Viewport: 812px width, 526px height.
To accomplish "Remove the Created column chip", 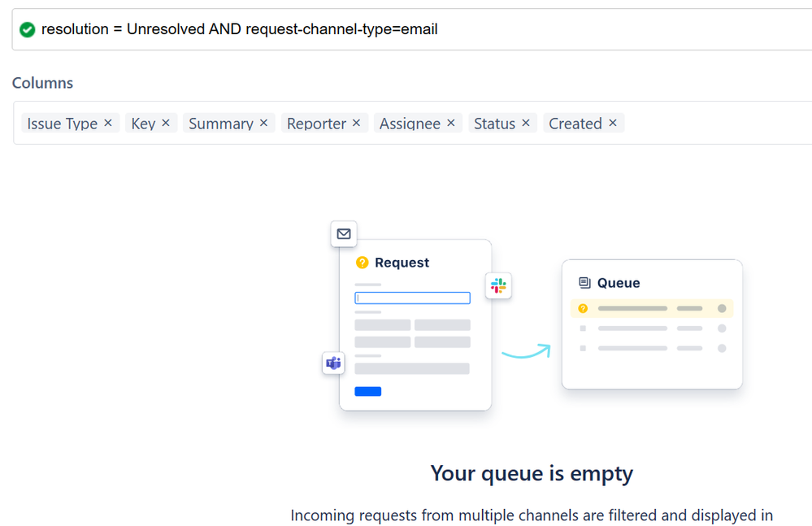I will tap(613, 124).
